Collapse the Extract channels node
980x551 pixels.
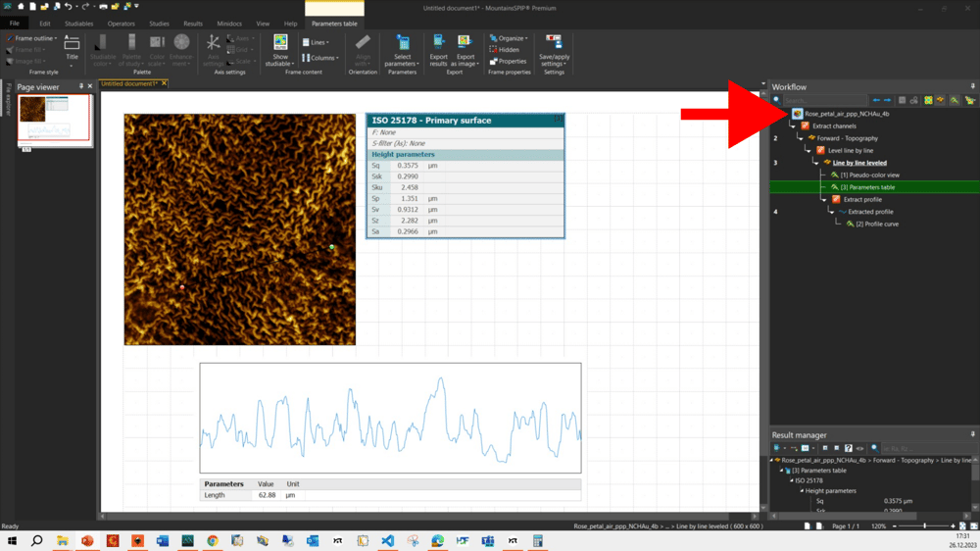[793, 125]
